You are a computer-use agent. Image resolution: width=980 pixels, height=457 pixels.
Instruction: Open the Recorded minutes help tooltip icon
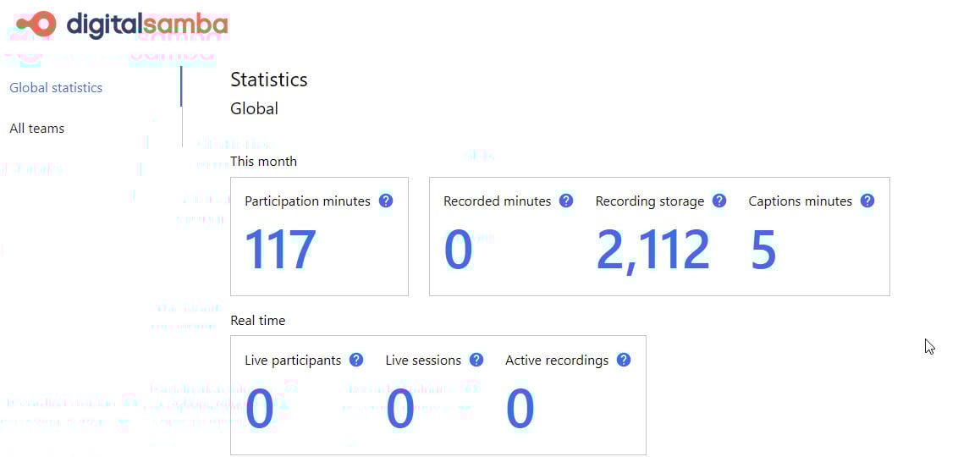tap(566, 201)
